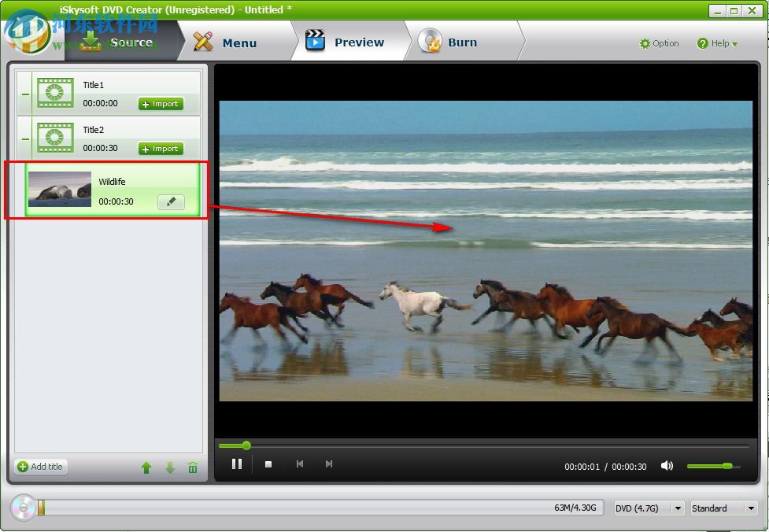The width and height of the screenshot is (769, 532).
Task: Open the Option settings
Action: point(660,43)
